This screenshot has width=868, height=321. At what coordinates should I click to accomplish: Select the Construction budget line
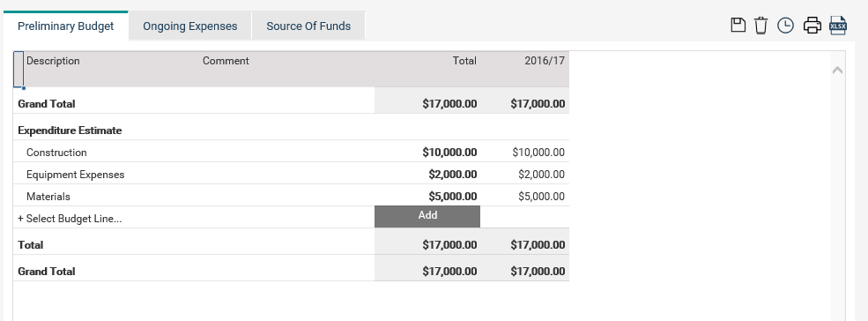(x=56, y=153)
